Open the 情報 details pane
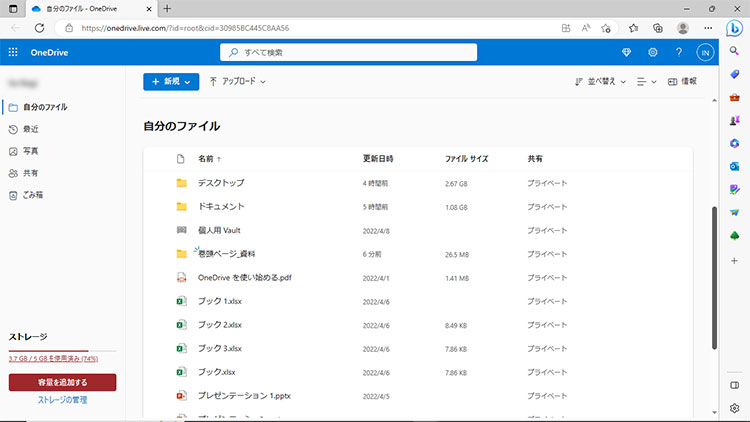 [x=682, y=81]
